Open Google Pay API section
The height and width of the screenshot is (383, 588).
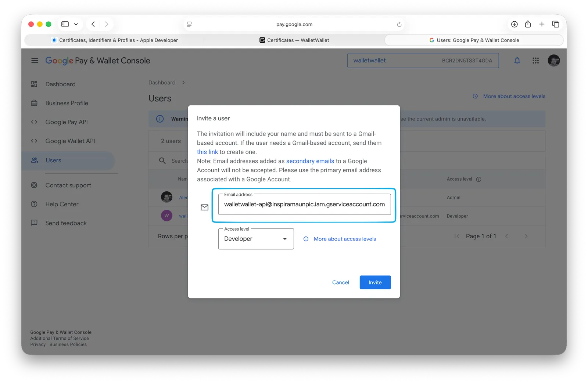[67, 122]
